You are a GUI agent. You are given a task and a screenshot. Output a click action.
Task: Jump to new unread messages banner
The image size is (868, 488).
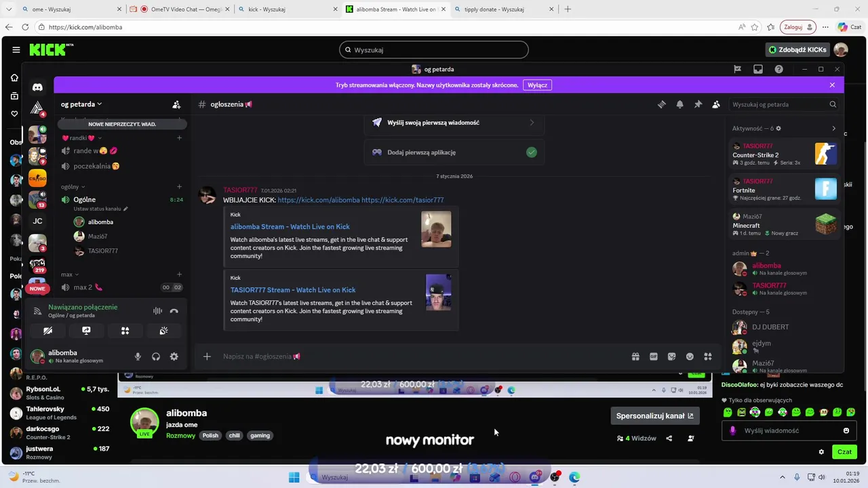(x=122, y=124)
